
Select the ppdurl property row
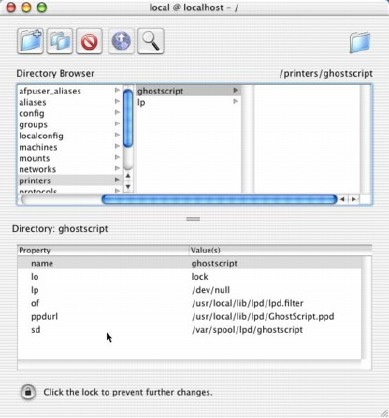(189, 316)
